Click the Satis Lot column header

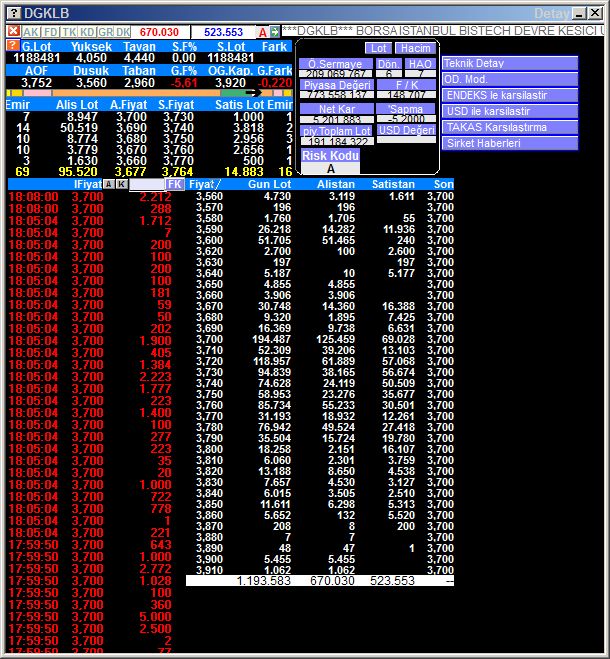[x=240, y=105]
